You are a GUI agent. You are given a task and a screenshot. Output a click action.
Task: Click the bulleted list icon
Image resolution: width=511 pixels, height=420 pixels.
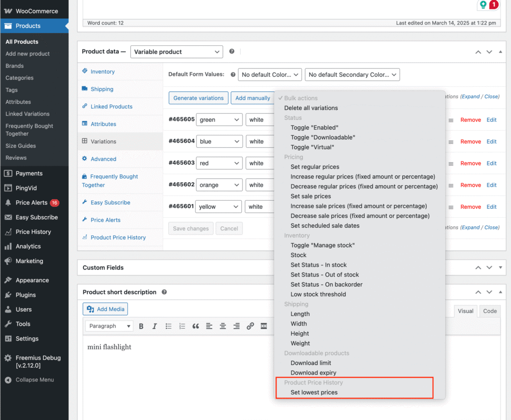[169, 326]
